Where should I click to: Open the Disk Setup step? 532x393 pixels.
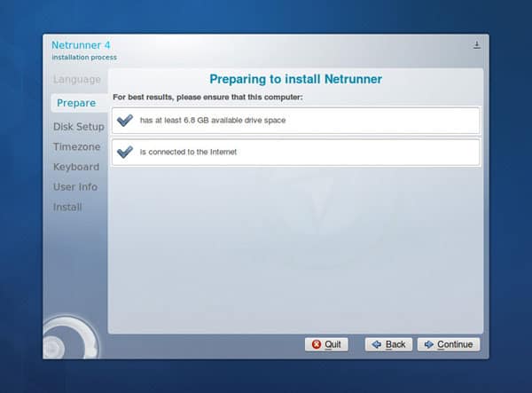pyautogui.click(x=79, y=127)
